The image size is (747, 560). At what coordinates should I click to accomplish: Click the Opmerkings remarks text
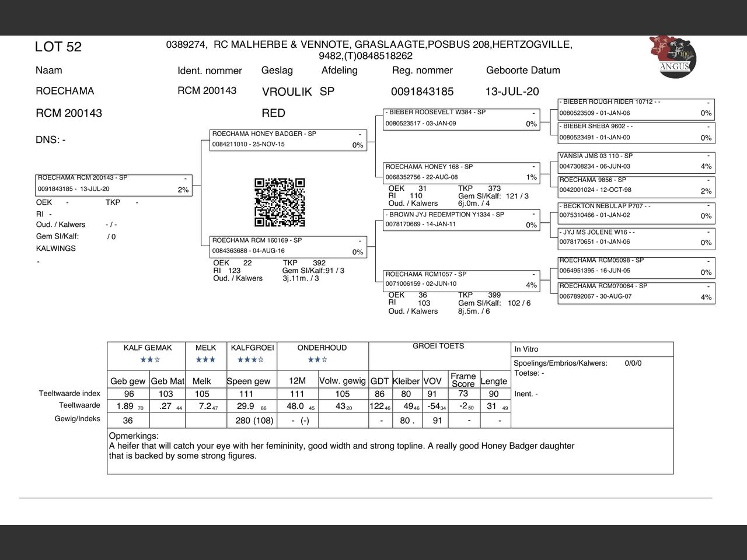341,451
